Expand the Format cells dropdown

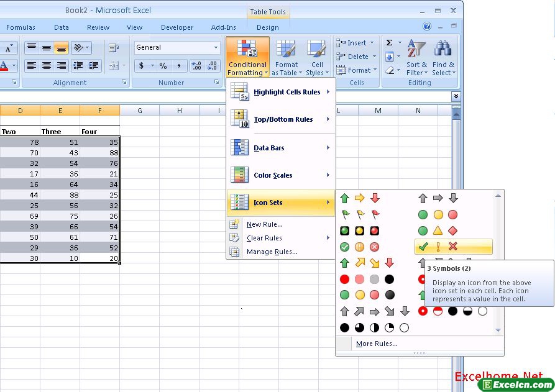click(x=375, y=70)
